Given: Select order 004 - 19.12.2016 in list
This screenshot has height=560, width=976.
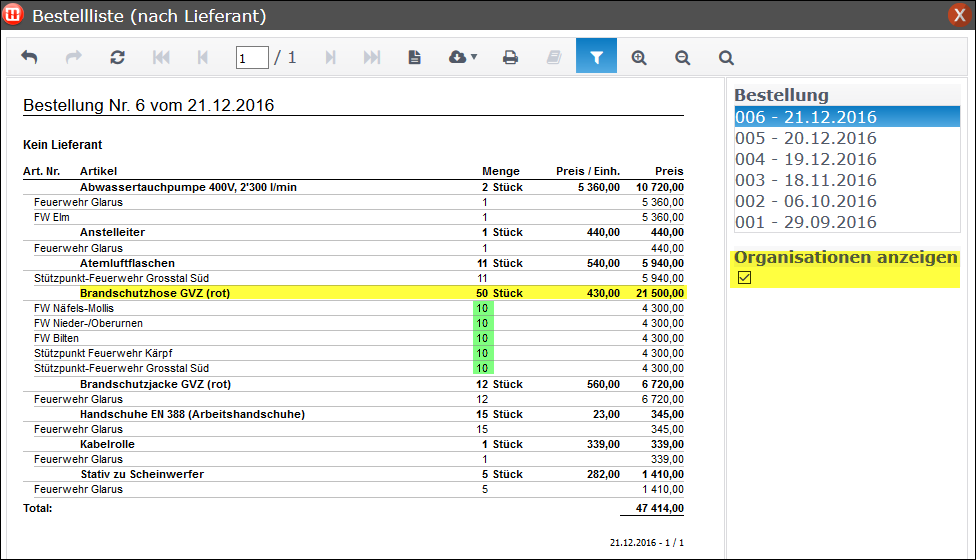Looking at the screenshot, I should pos(805,159).
